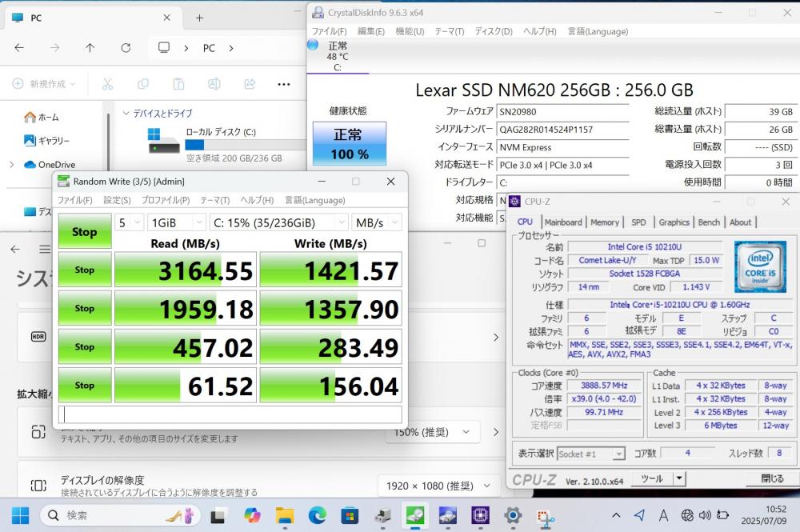Open the C: 15% drive selection dropdown

(279, 222)
